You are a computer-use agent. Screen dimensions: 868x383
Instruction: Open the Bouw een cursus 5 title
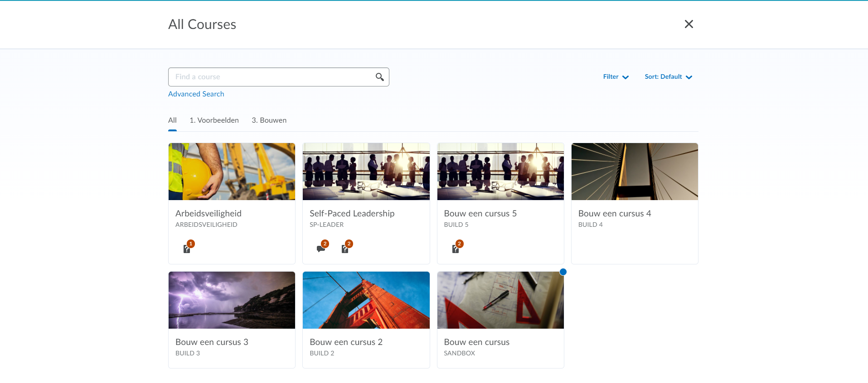coord(480,214)
